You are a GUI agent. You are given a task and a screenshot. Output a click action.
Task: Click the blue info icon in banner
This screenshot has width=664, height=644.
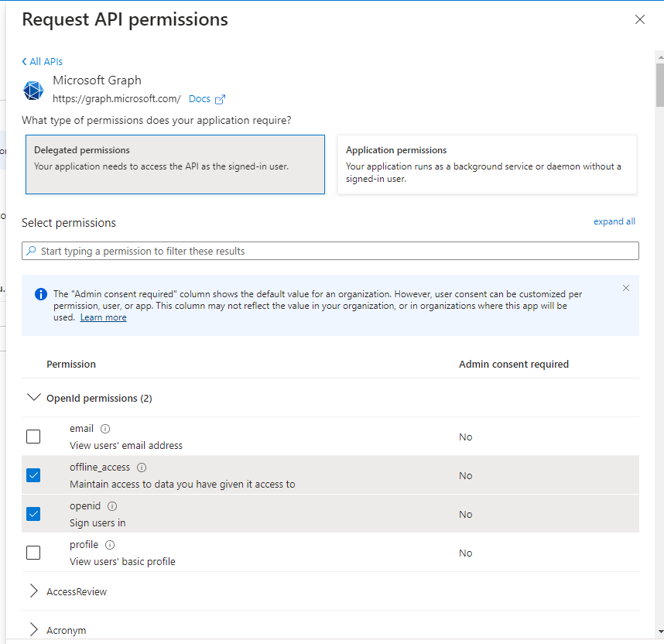click(x=40, y=294)
